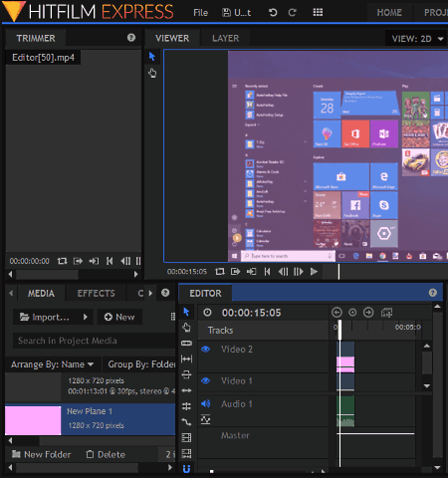The width and height of the screenshot is (448, 478).
Task: Save the project with the disk icon
Action: (x=226, y=13)
